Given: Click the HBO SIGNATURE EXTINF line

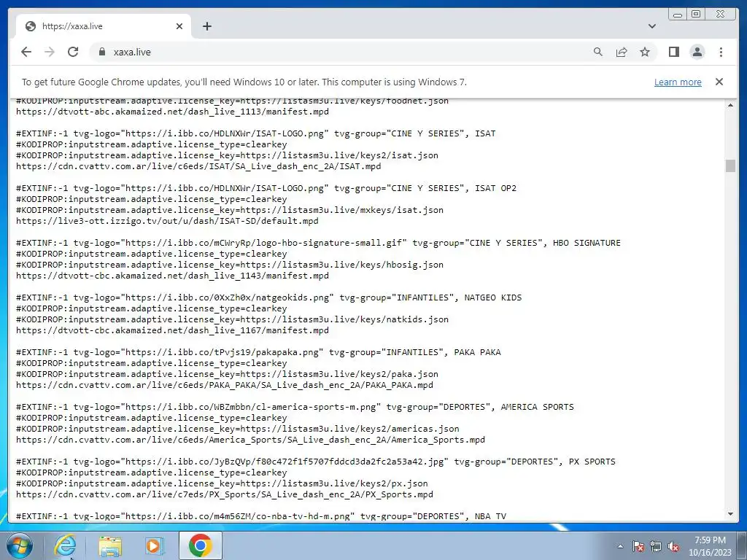Looking at the screenshot, I should point(318,243).
